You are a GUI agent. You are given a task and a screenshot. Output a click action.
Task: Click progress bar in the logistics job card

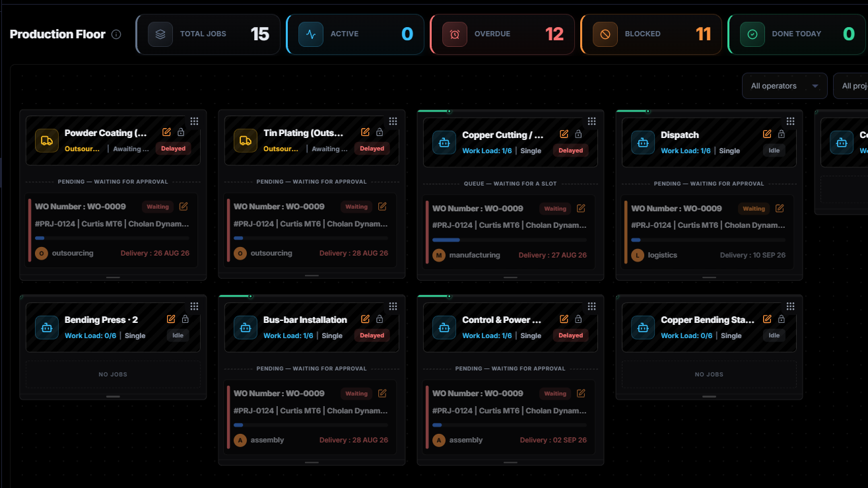coord(708,240)
